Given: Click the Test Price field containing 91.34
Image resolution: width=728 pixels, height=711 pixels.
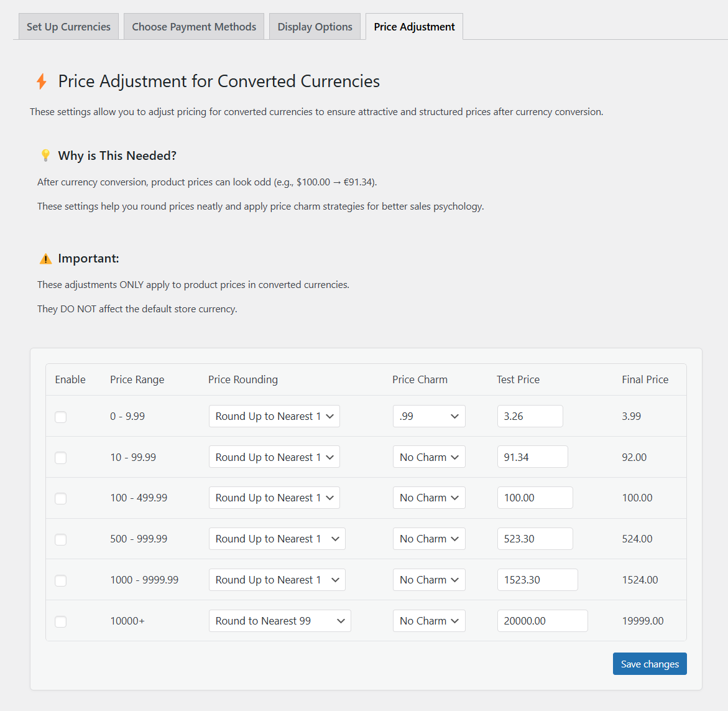Looking at the screenshot, I should 533,457.
